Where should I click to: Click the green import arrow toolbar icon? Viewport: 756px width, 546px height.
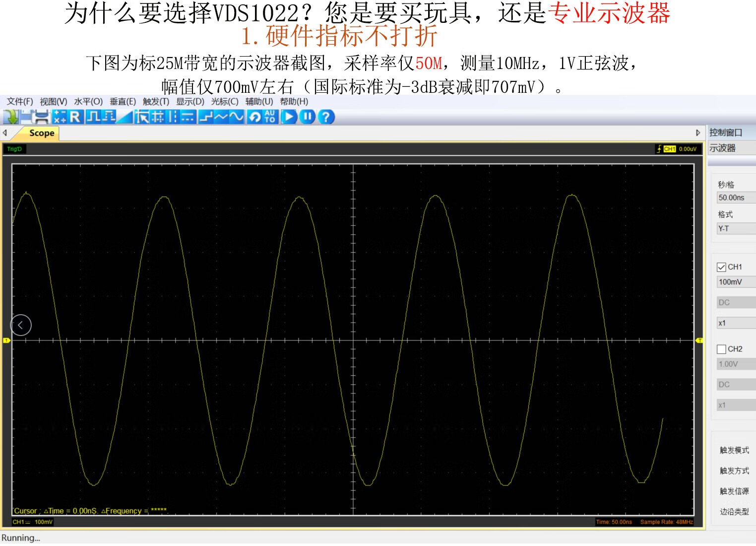11,117
